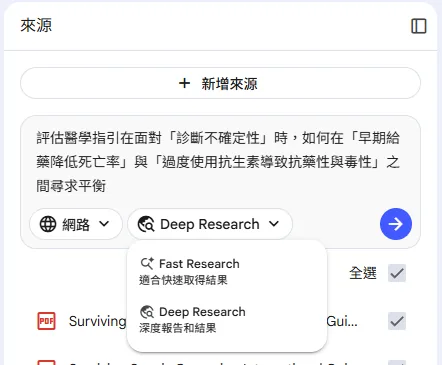Select Fast Research menu option
The width and height of the screenshot is (442, 365).
[x=227, y=271]
